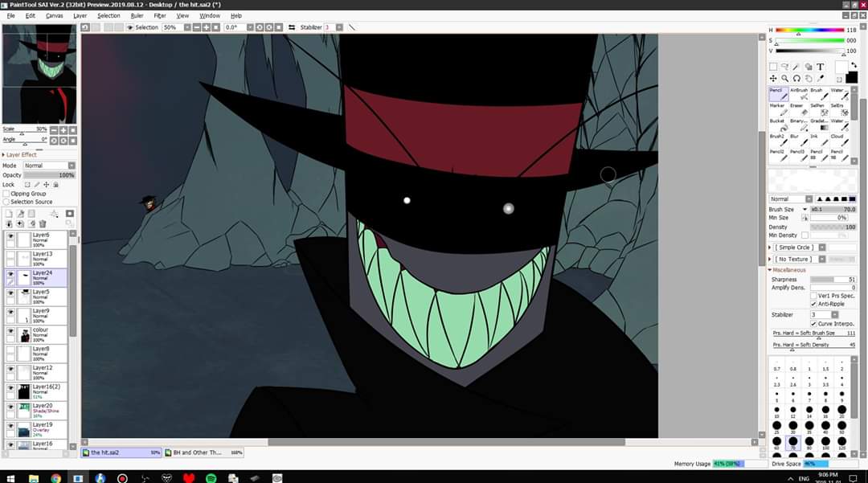868x483 pixels.
Task: Open the No Texture dropdown
Action: pos(822,259)
